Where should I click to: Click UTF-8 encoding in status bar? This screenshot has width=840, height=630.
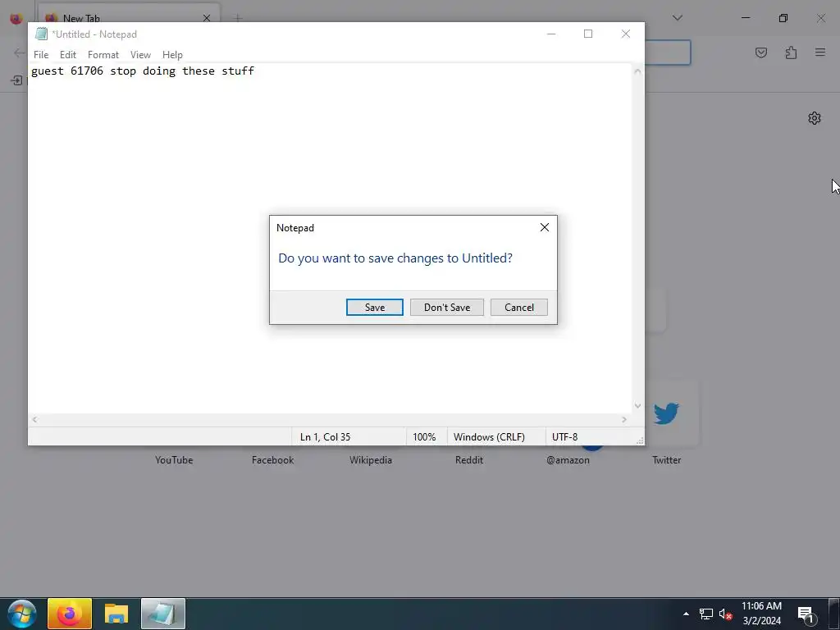coord(564,436)
